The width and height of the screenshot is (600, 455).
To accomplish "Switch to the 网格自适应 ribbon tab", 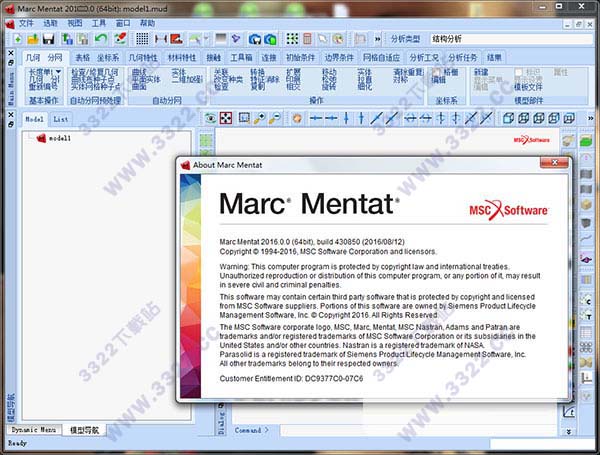I will 381,58.
